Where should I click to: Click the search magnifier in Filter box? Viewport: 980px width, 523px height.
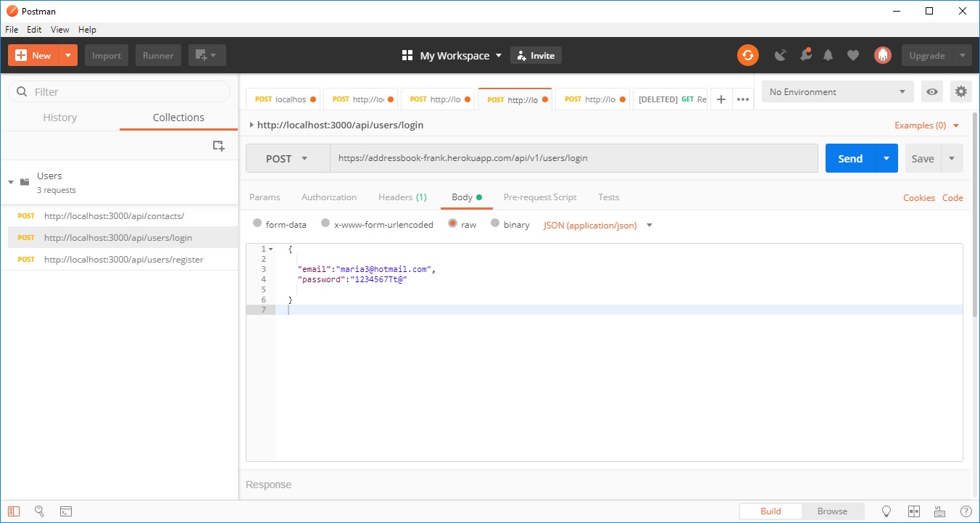[x=21, y=91]
